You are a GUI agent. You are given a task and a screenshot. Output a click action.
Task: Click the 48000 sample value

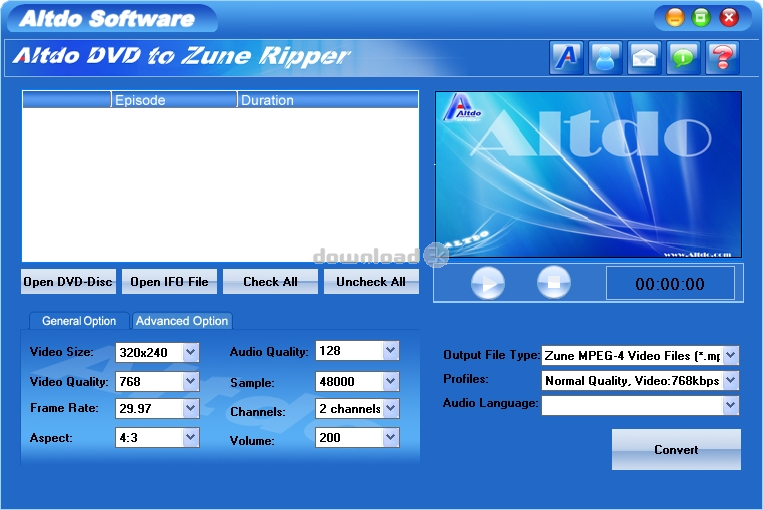click(337, 382)
